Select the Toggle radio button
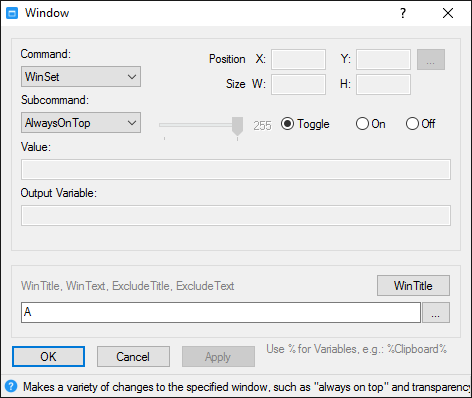 tap(305, 124)
